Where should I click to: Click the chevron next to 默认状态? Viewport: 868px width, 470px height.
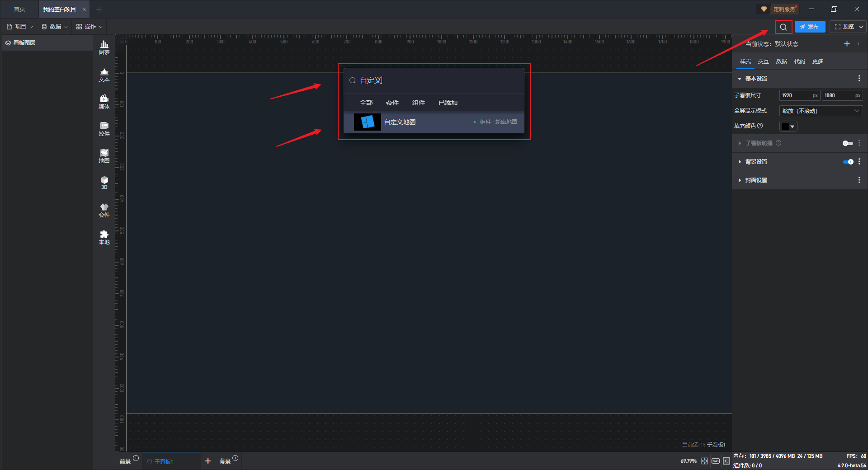coord(858,44)
